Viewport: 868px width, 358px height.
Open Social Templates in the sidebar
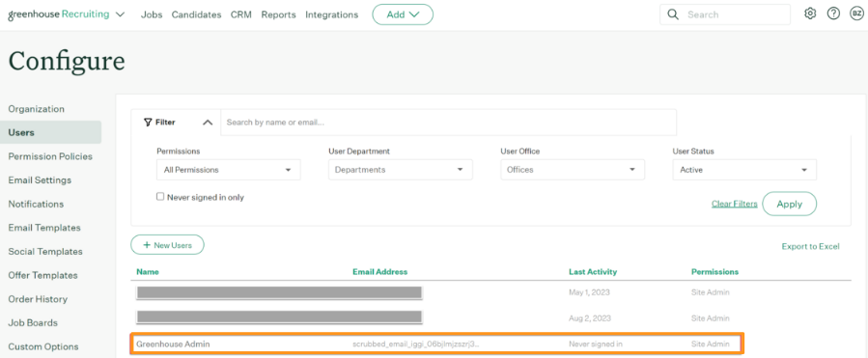(x=45, y=251)
